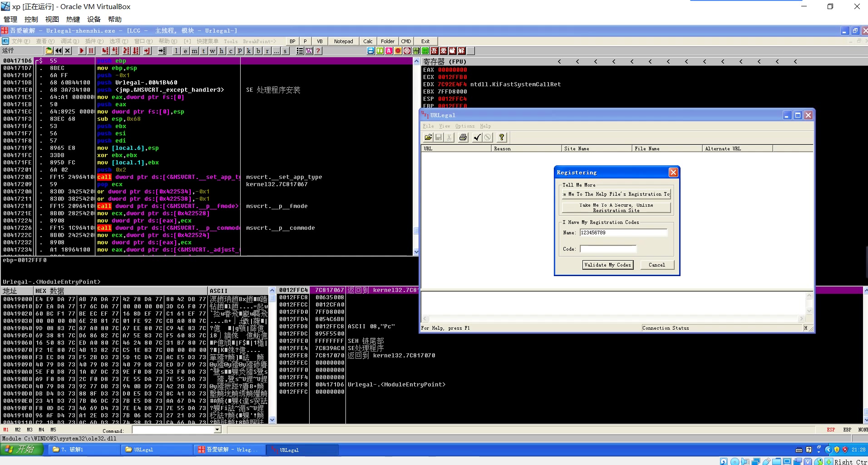Click the Validate My Codes button

click(607, 265)
